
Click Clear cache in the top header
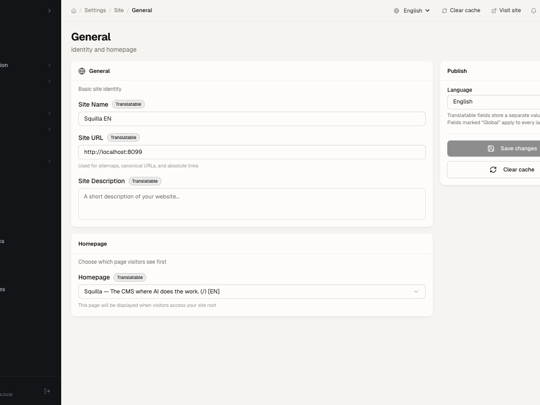(x=461, y=11)
